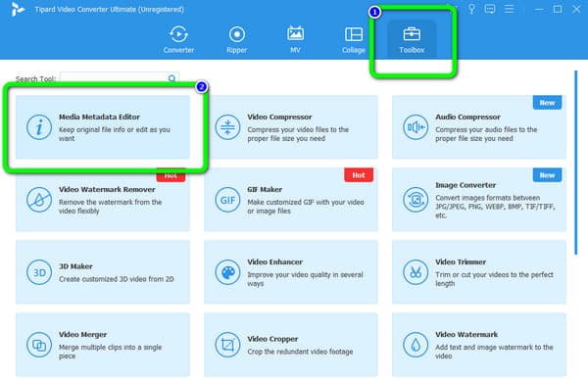The image size is (588, 379).
Task: Open the feedback message icon in title bar
Action: click(x=490, y=9)
